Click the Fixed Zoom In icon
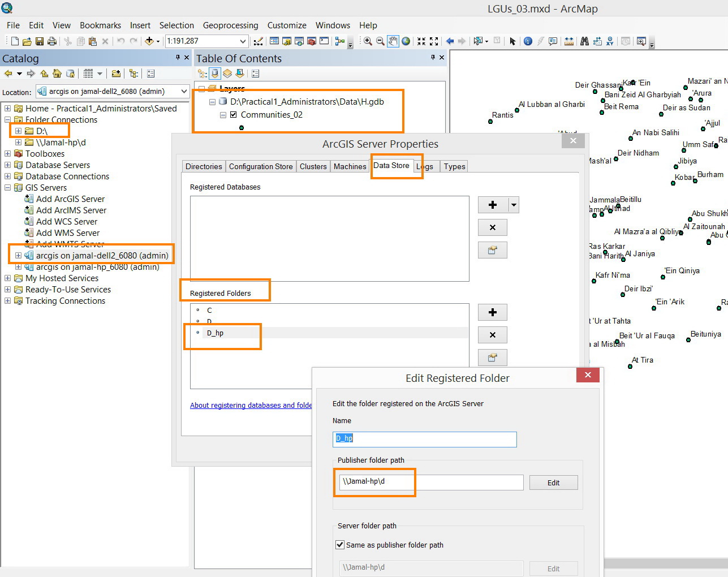Image resolution: width=728 pixels, height=577 pixels. (421, 41)
